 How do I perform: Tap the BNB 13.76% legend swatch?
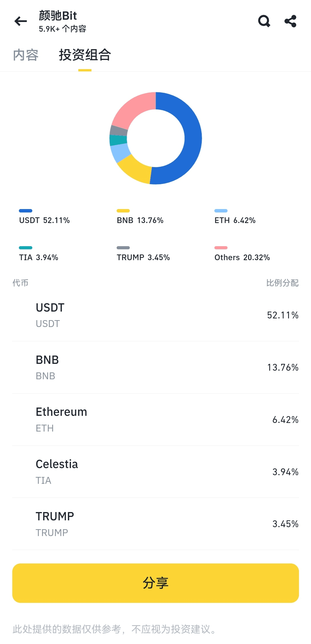tap(123, 211)
